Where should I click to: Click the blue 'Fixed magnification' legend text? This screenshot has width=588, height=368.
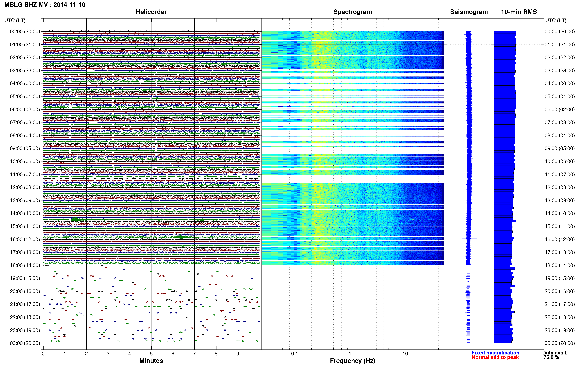tap(495, 353)
